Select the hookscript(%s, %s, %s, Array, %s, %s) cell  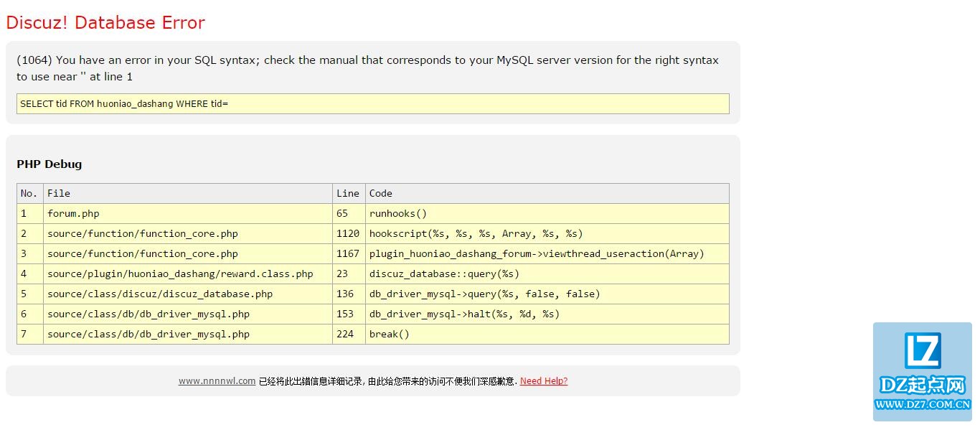click(x=547, y=233)
